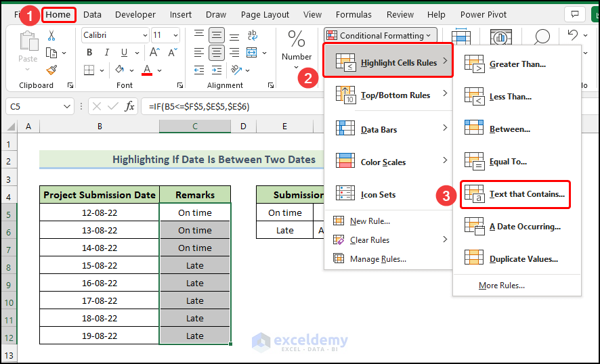Open the Borders dropdown arrow
The width and height of the screenshot is (600, 364).
tap(102, 70)
